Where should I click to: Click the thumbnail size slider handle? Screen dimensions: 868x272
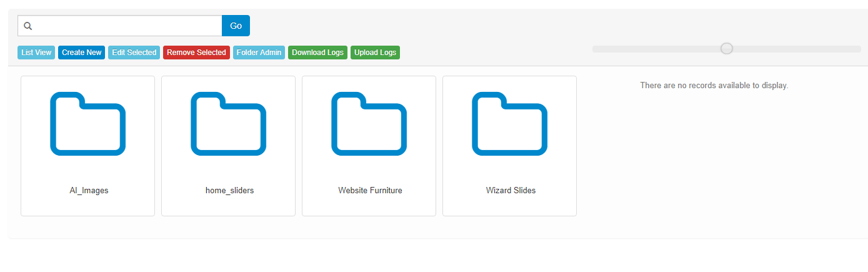(x=726, y=48)
